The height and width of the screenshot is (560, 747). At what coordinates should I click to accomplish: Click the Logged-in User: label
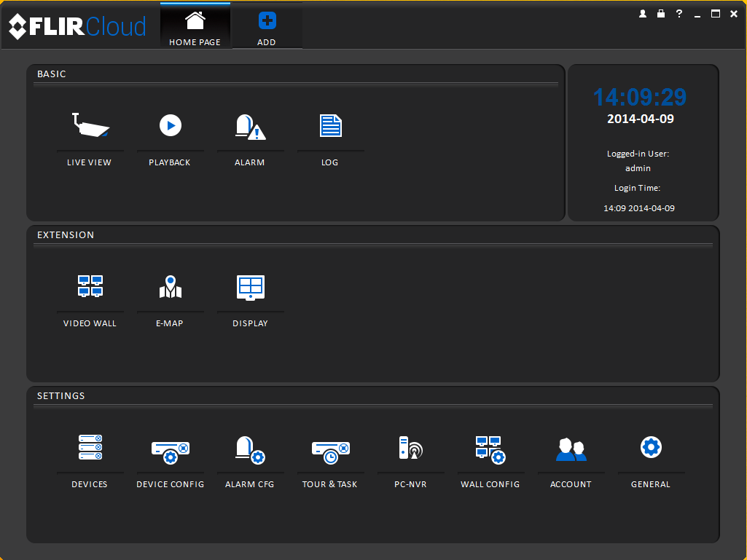coord(638,154)
